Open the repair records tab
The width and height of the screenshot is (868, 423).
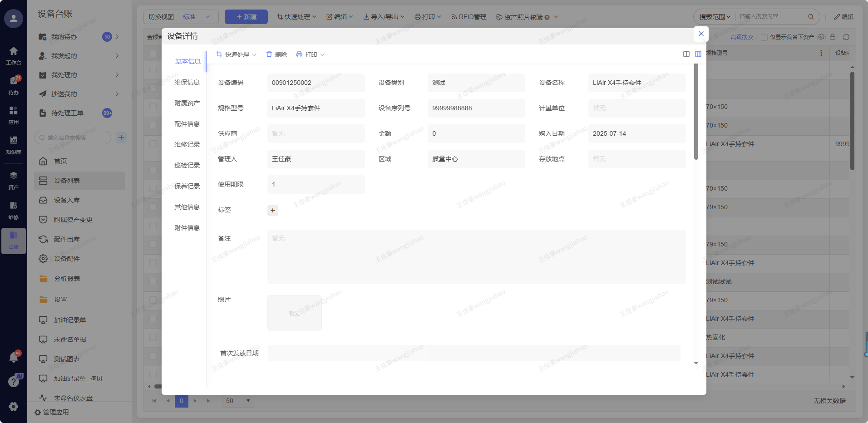(187, 144)
